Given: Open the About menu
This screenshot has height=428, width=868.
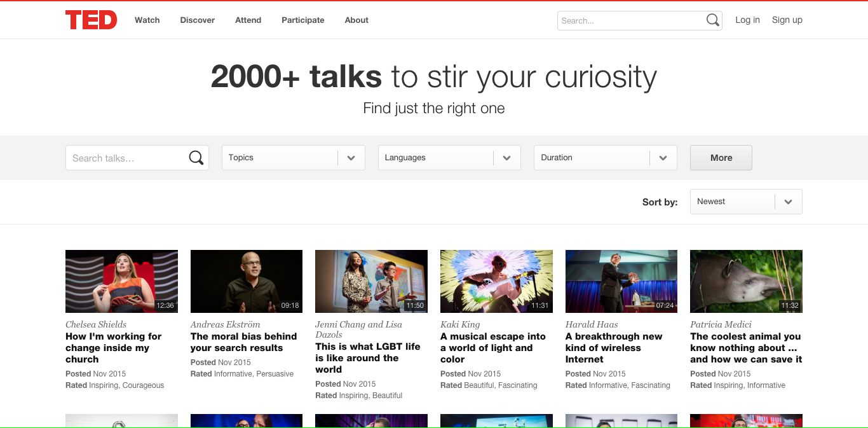Looking at the screenshot, I should click(x=356, y=20).
